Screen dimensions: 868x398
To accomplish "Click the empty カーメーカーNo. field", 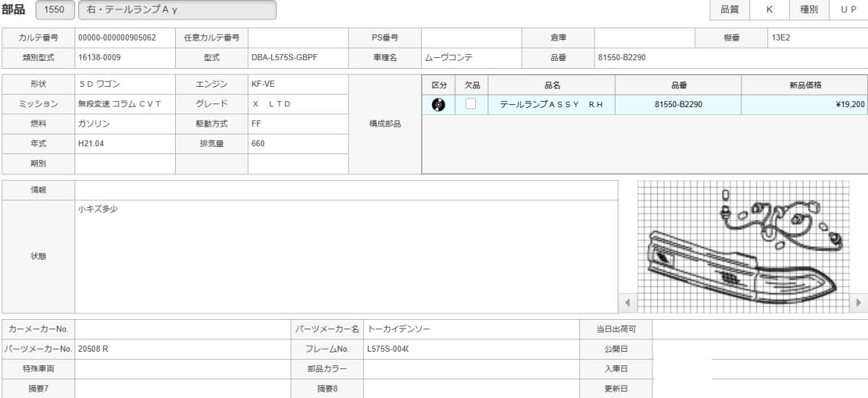I will [182, 329].
